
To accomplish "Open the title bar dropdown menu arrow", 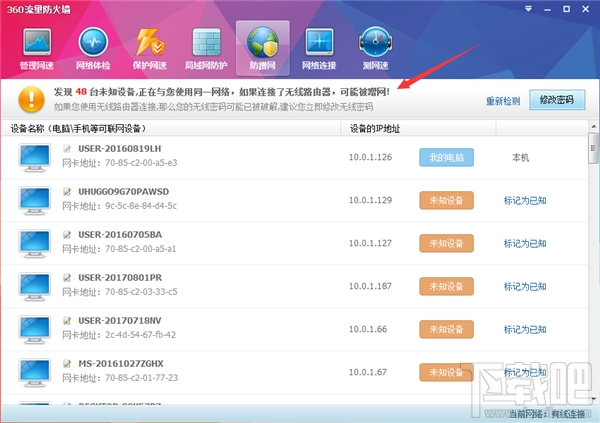I will (528, 8).
